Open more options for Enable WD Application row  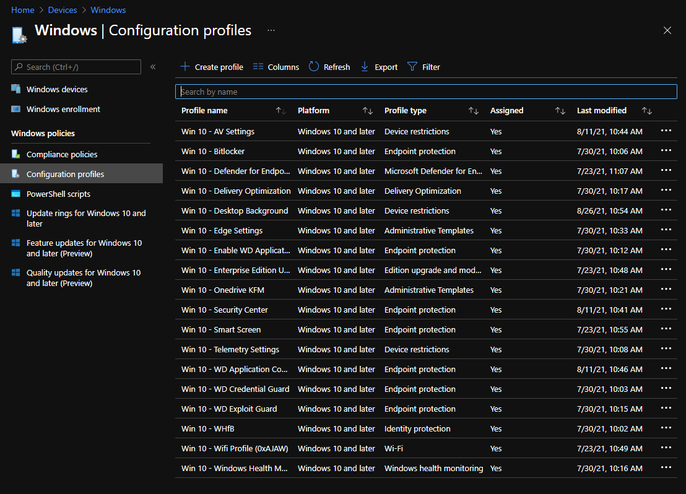[666, 249]
